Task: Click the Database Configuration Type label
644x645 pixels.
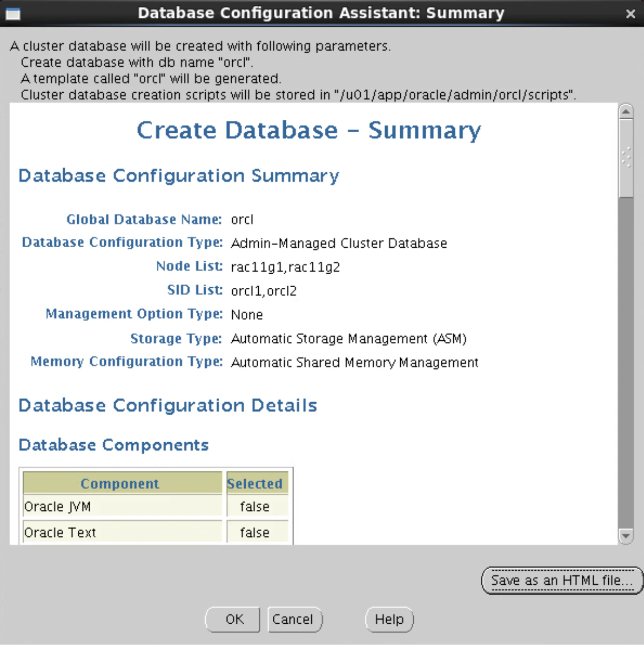Action: pyautogui.click(x=122, y=243)
